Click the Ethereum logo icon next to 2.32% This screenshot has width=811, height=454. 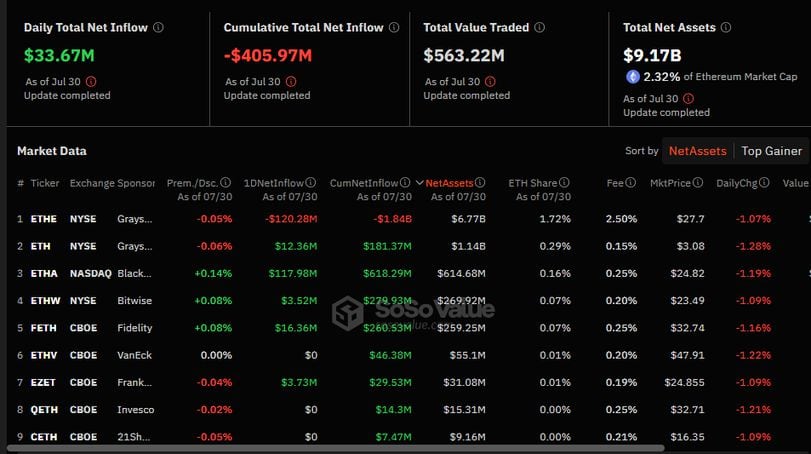click(633, 77)
